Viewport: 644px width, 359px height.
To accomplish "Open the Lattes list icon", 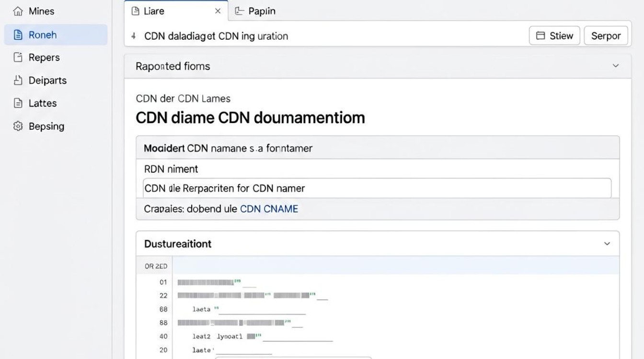I will (18, 103).
